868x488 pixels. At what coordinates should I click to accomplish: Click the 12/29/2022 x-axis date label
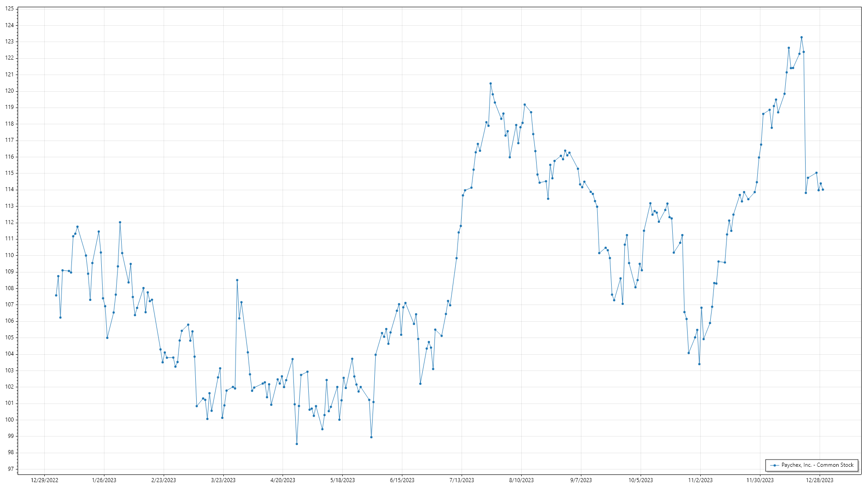[x=44, y=480]
